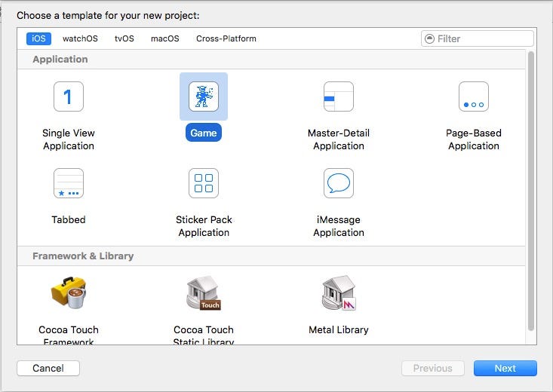
Task: Choose the Sticker Pack Application icon
Action: tap(204, 183)
